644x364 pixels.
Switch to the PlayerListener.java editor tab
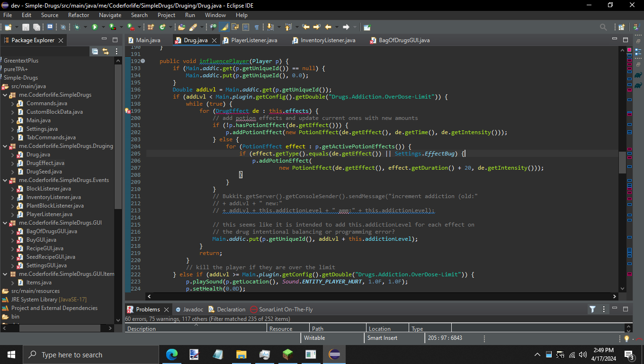point(254,40)
